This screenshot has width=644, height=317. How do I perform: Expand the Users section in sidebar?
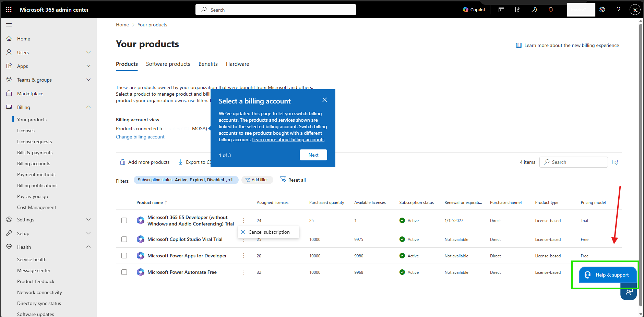(88, 52)
